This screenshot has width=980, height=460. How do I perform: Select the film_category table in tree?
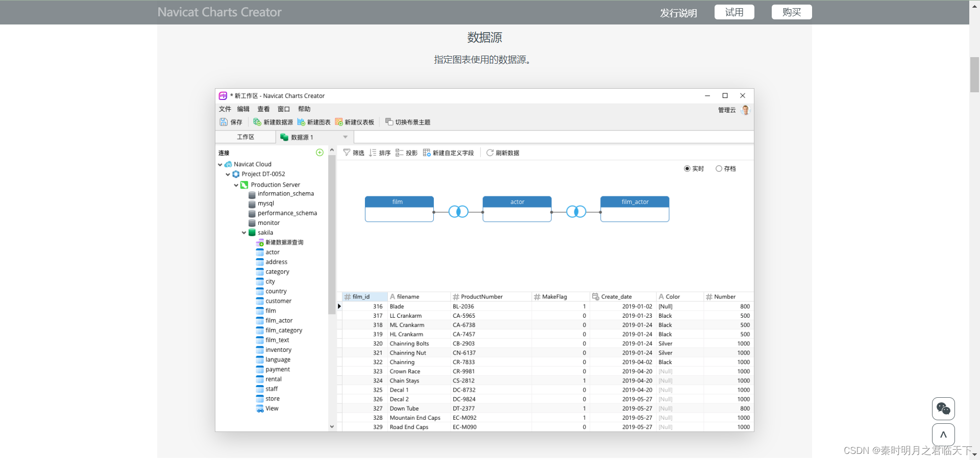coord(284,330)
